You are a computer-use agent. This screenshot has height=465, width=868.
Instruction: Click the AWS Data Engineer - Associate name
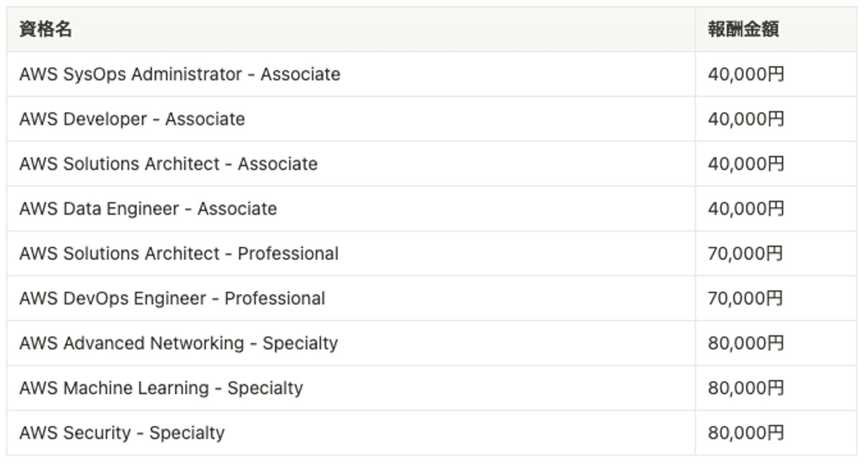click(148, 209)
